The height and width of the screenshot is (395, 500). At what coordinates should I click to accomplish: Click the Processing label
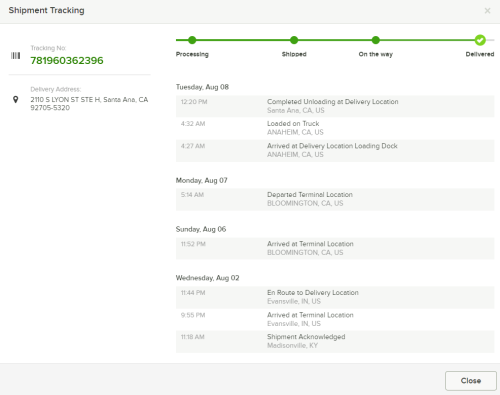pyautogui.click(x=192, y=54)
